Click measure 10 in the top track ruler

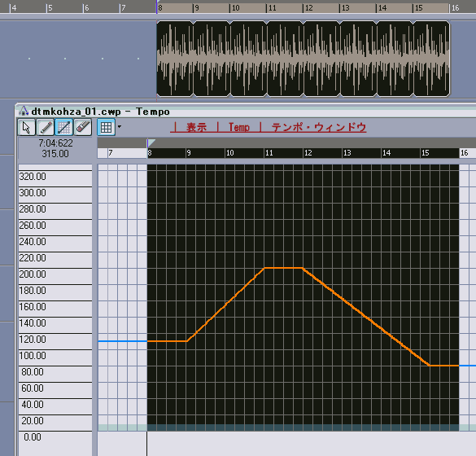click(x=236, y=8)
